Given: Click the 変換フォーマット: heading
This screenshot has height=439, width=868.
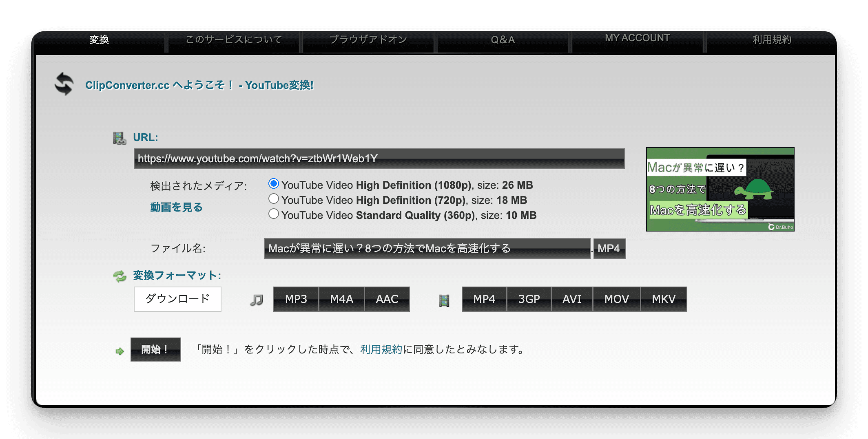Looking at the screenshot, I should [177, 276].
